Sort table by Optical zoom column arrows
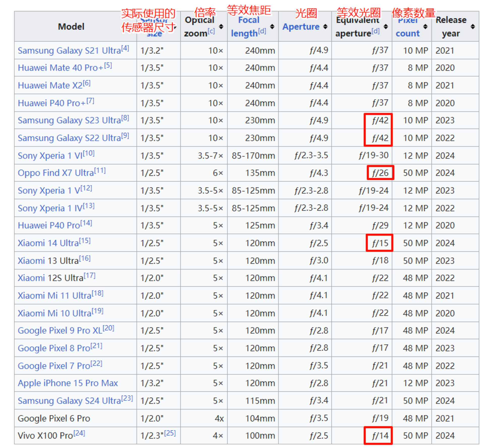This screenshot has width=484, height=448. coord(221,27)
